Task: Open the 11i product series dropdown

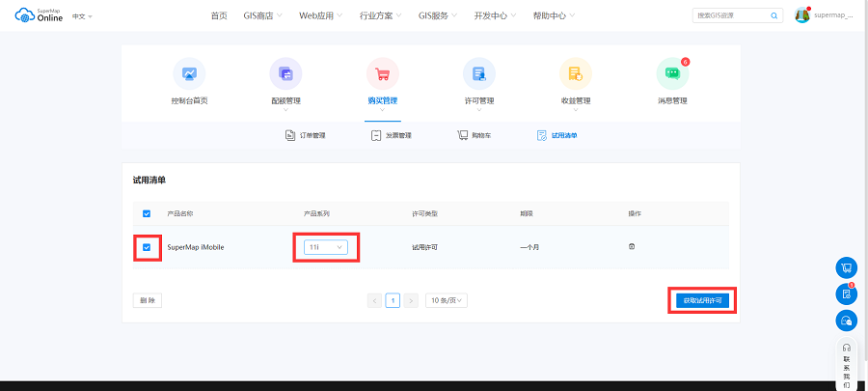Action: (x=325, y=247)
